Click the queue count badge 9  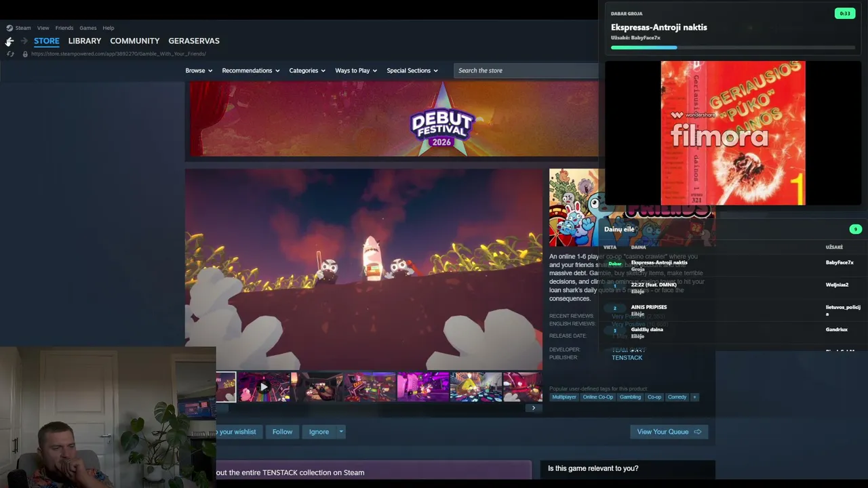tap(856, 229)
